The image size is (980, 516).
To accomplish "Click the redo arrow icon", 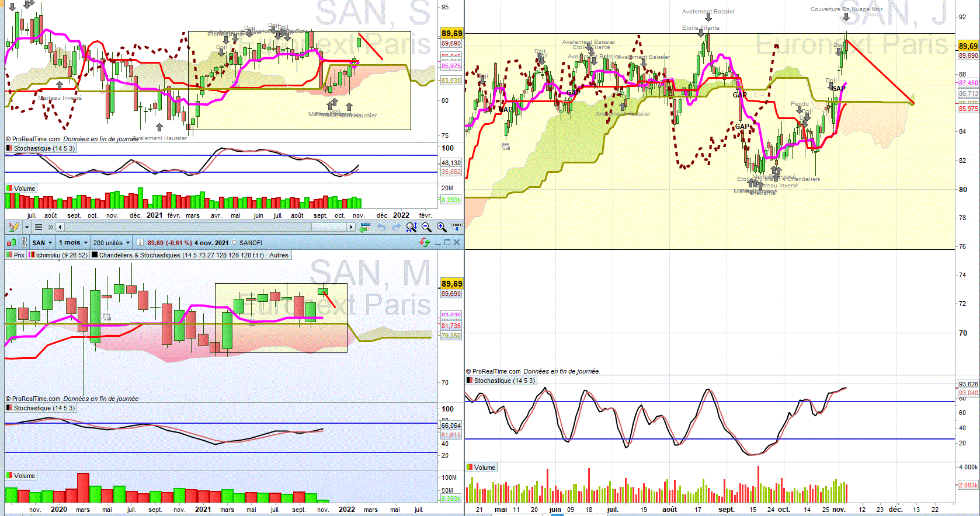I will [397, 227].
